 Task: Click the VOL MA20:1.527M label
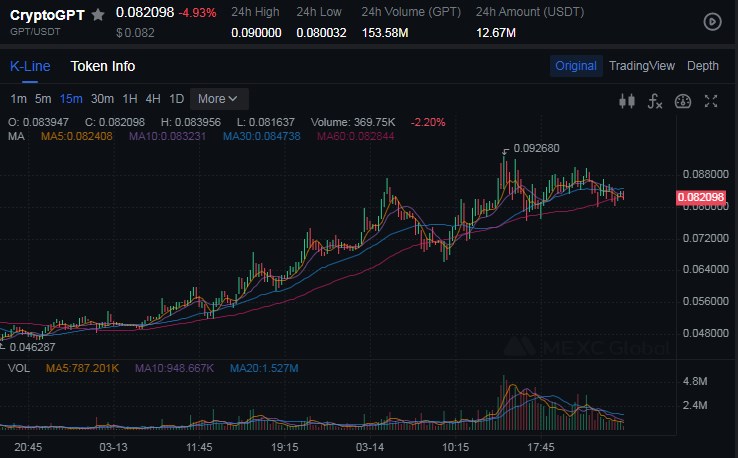[x=264, y=368]
